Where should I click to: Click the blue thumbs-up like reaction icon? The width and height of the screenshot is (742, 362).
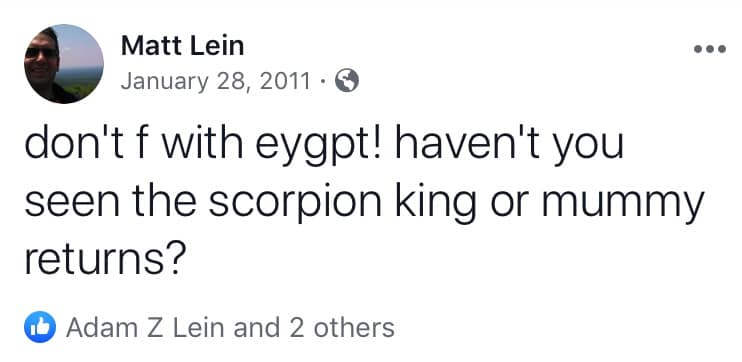[x=40, y=327]
